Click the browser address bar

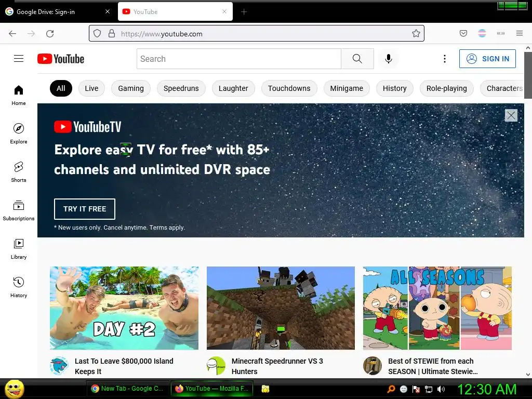pos(257,33)
